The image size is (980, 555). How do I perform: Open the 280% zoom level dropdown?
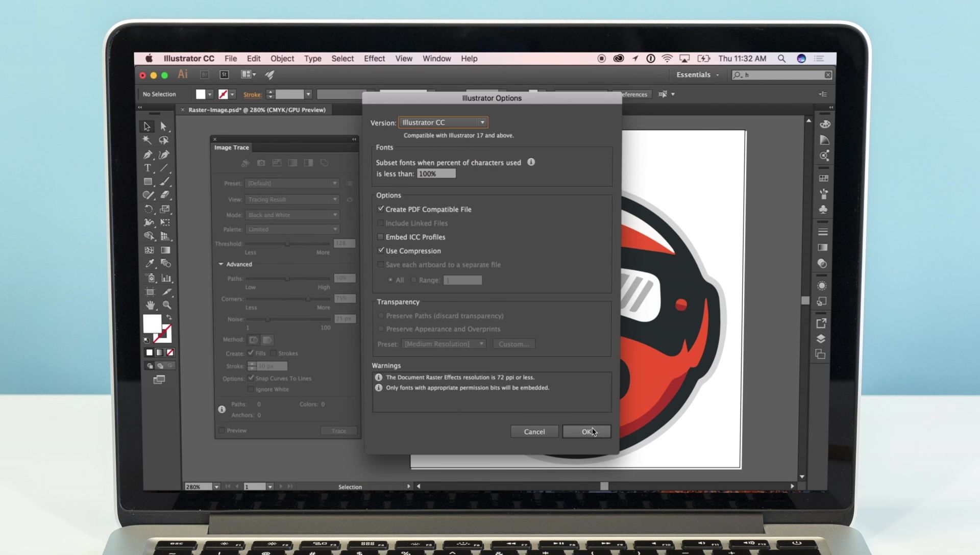[x=216, y=487]
